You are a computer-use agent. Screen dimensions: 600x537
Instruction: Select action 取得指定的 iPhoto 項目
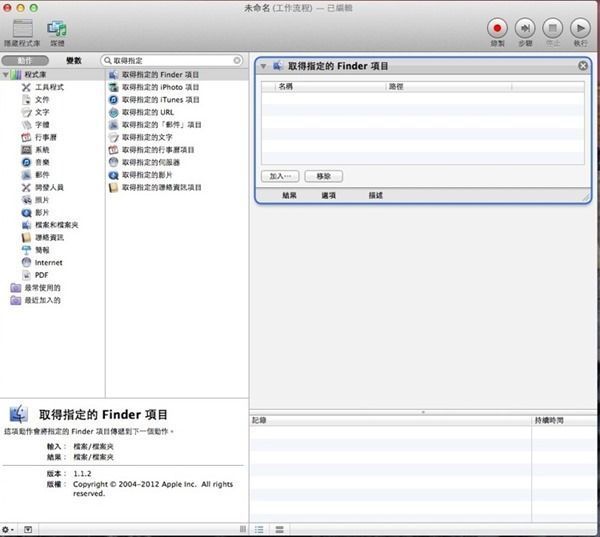pos(160,87)
